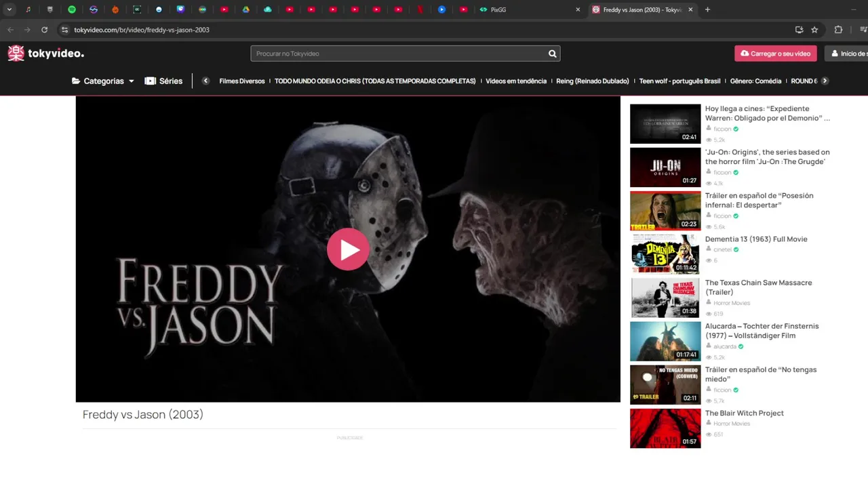Viewport: 868px width, 488px height.
Task: View site information icon in address bar
Action: 64,30
